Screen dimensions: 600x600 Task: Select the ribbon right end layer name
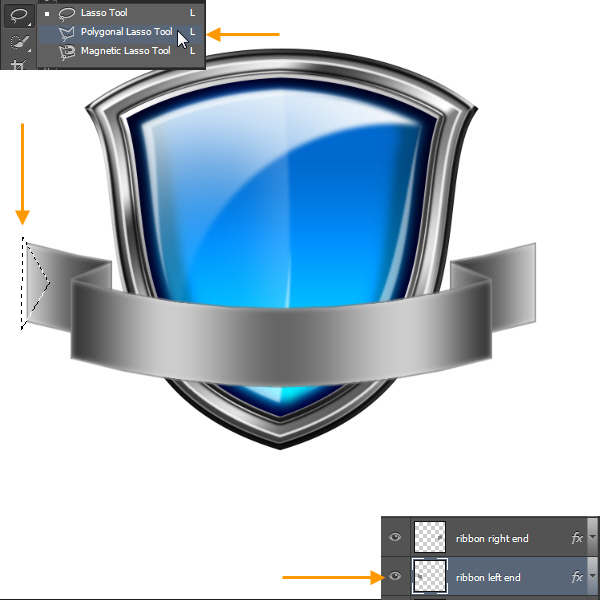coord(492,538)
